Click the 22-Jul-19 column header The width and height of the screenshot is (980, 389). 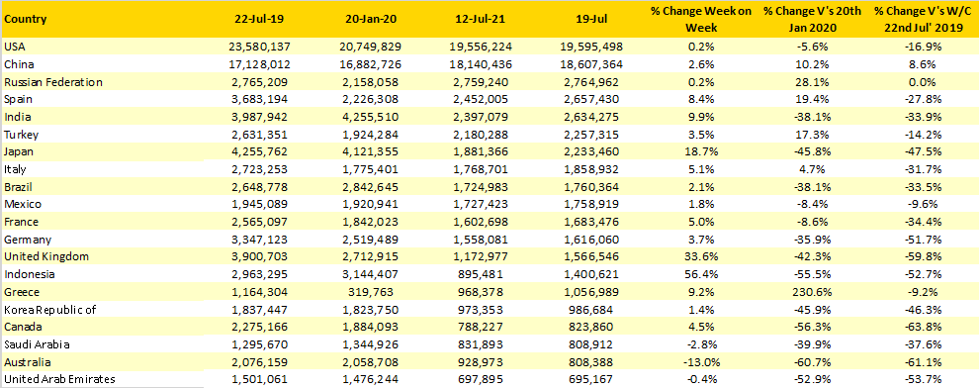[x=258, y=19]
